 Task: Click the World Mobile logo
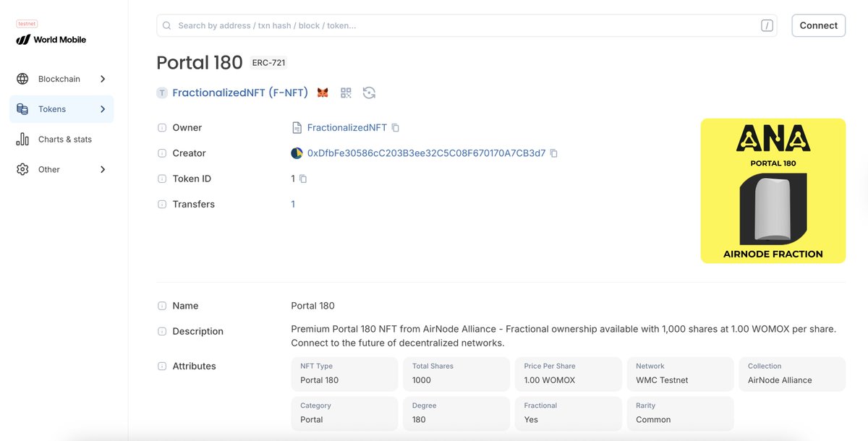pos(51,40)
